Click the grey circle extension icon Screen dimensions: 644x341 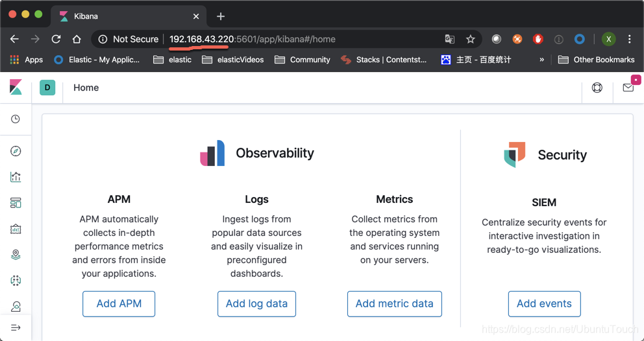coord(497,39)
